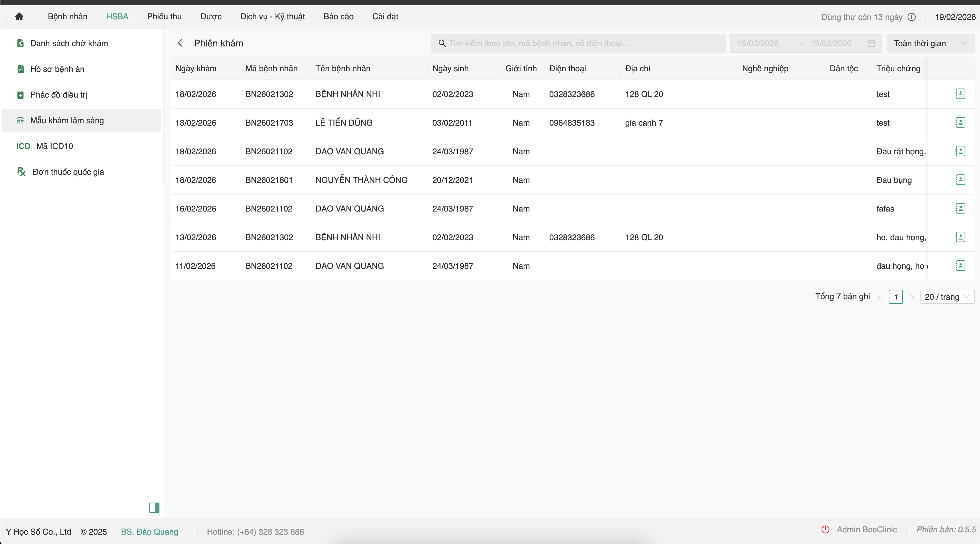980x544 pixels.
Task: Switch to the Báo cáo menu
Action: click(338, 16)
